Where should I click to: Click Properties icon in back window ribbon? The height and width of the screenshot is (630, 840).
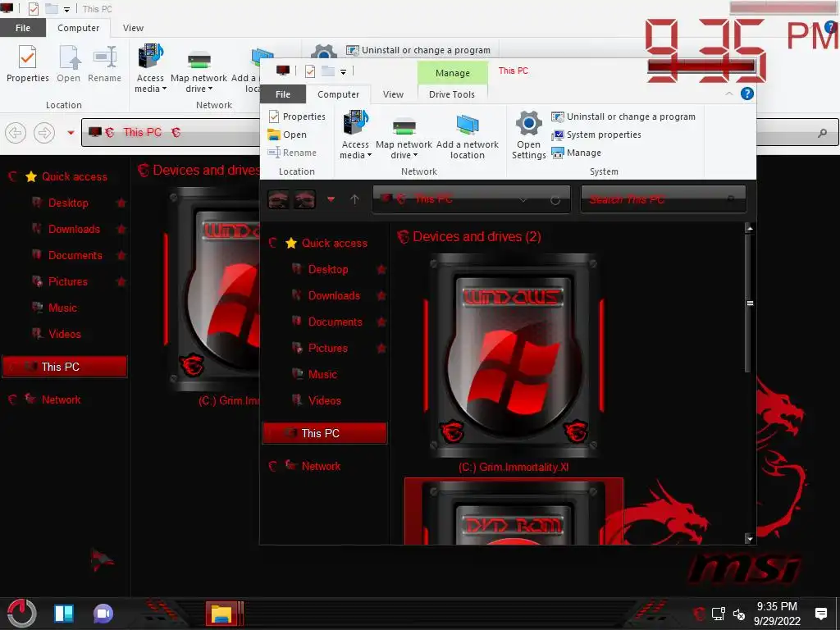[27, 57]
